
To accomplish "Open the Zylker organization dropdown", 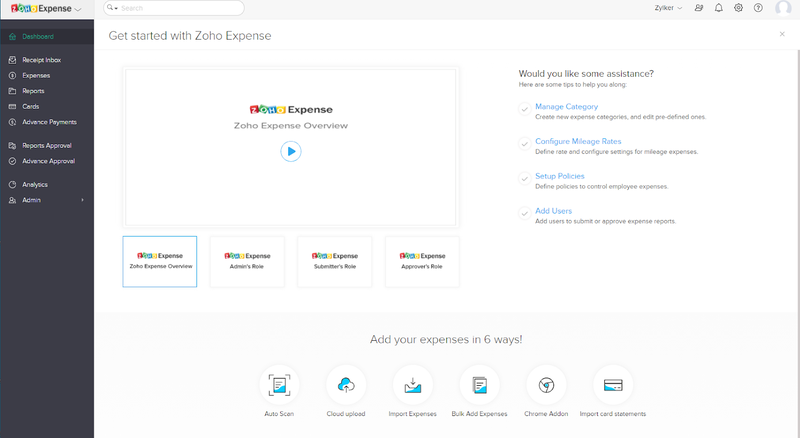I will (668, 8).
